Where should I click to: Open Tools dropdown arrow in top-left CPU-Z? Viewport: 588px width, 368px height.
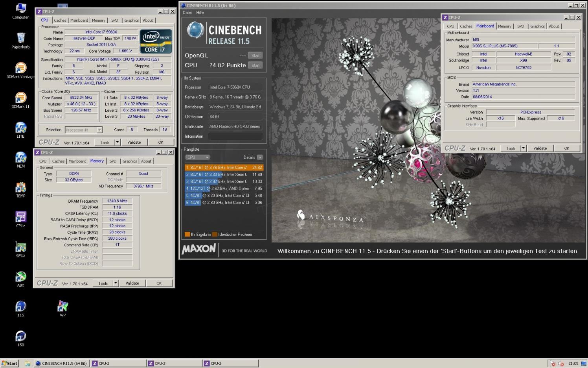(117, 142)
